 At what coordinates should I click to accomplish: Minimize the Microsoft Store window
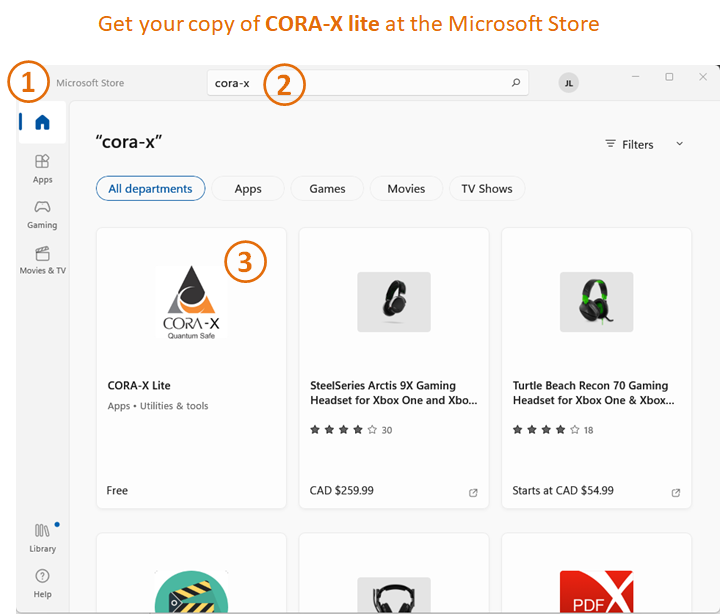(636, 77)
